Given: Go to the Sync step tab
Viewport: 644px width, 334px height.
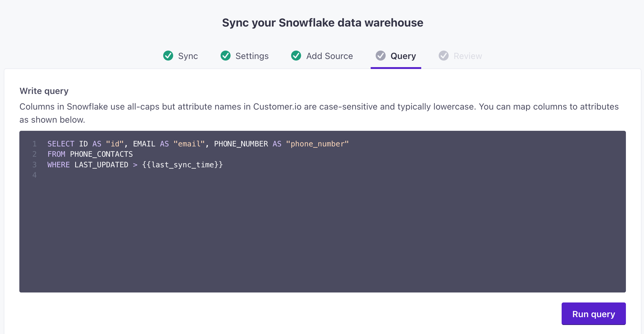Looking at the screenshot, I should coord(180,56).
